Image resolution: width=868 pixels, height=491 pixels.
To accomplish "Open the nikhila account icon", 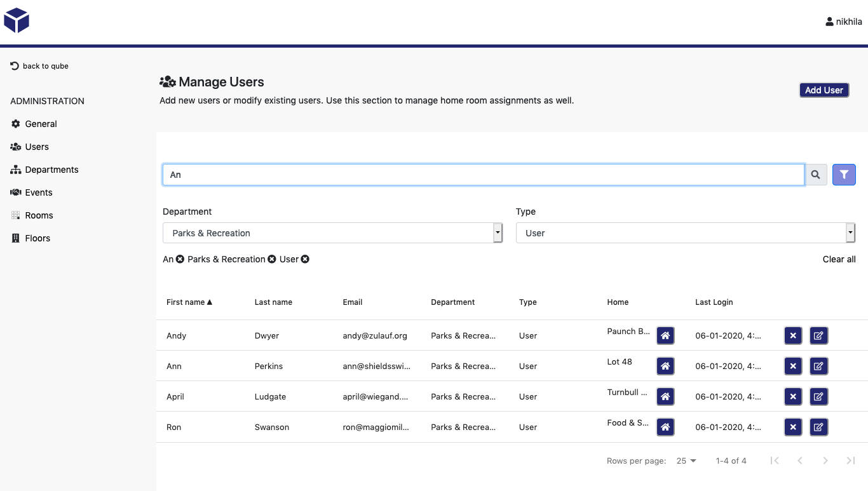I will point(829,21).
